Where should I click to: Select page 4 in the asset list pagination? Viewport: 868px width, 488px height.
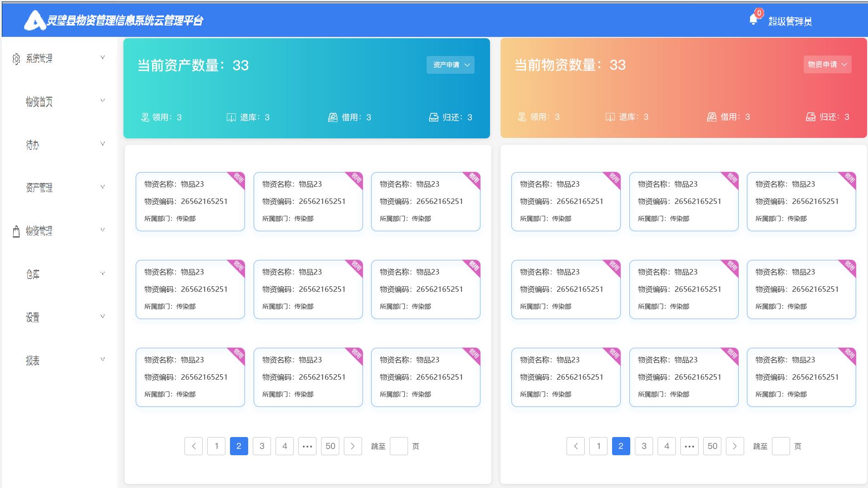285,446
